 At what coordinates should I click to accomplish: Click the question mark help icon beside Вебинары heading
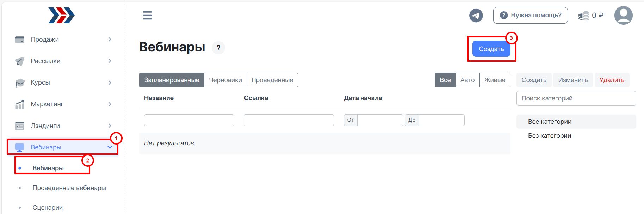click(x=218, y=48)
